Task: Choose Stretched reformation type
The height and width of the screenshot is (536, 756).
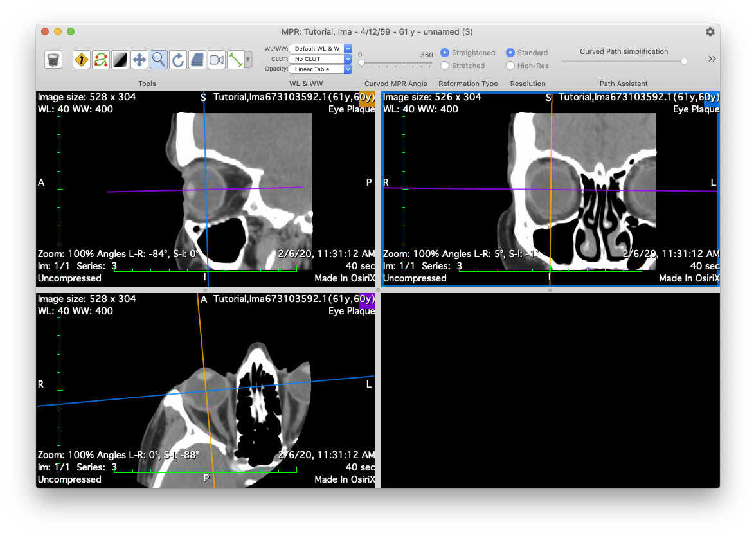Action: pos(445,66)
